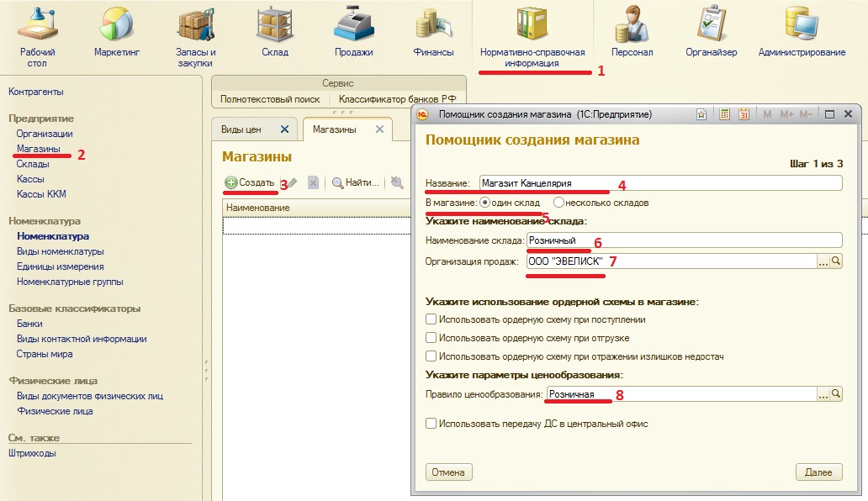Check 'Использовать ордерную схему при отгрузке'
The width and height of the screenshot is (868, 501).
pyautogui.click(x=431, y=338)
